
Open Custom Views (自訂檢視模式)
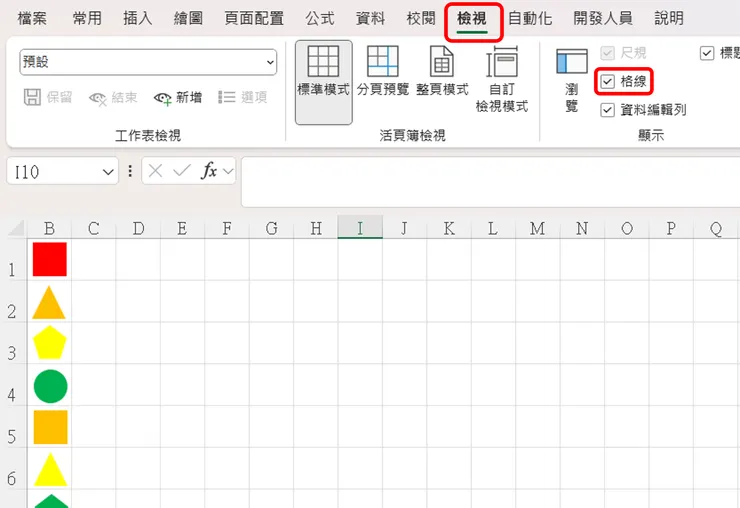(502, 79)
